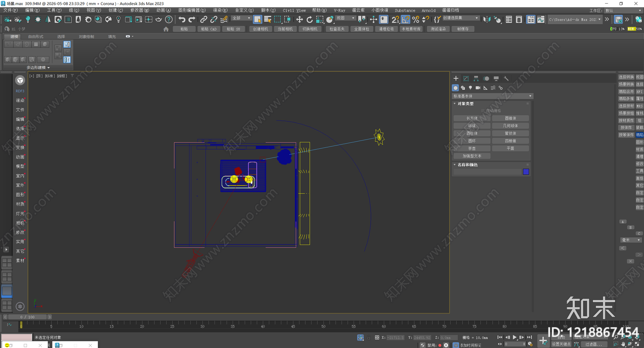Viewport: 644px width, 348px height.
Task: Open the V-Ray menu
Action: pos(339,10)
